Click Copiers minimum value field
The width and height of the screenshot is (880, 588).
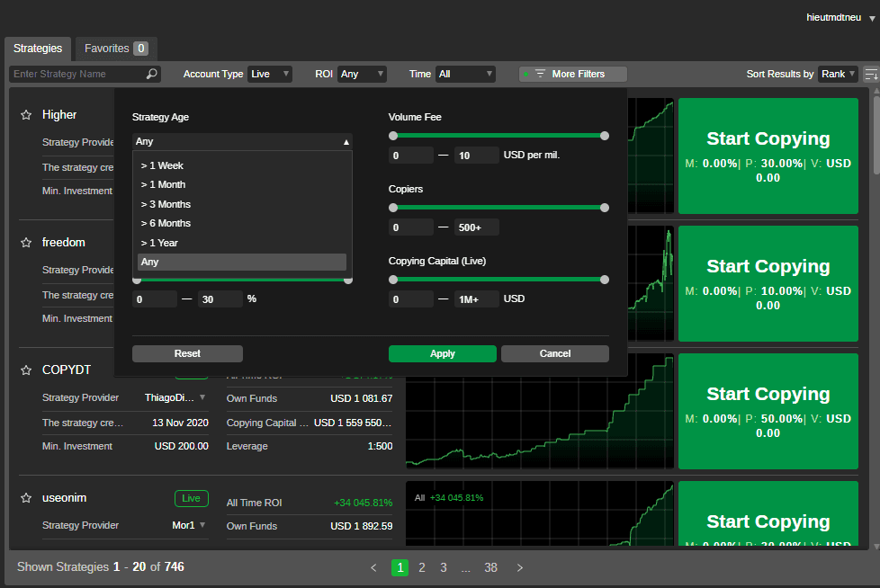click(x=411, y=227)
